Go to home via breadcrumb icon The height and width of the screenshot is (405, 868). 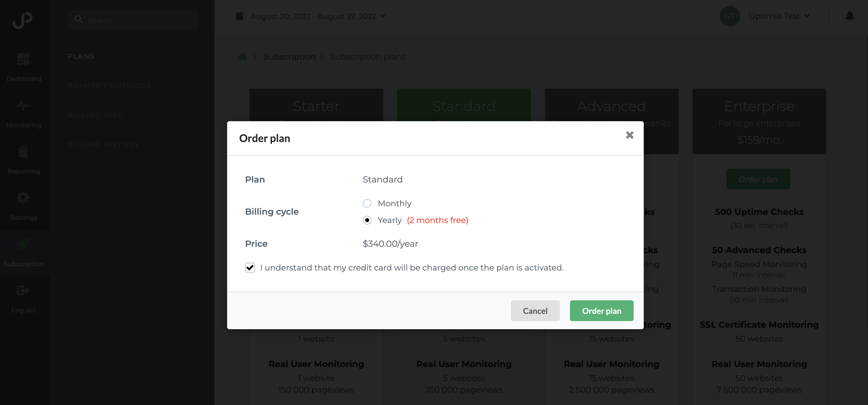click(242, 57)
